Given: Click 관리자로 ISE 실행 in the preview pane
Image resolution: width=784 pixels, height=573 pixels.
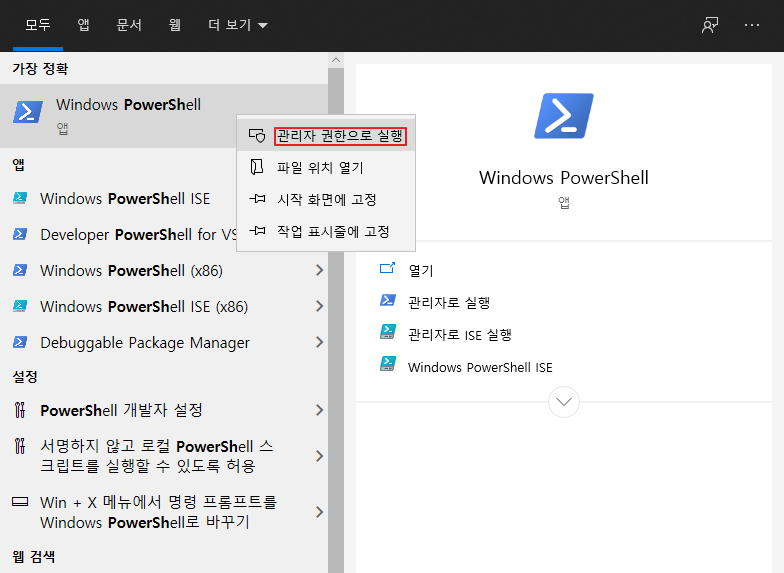Looking at the screenshot, I should point(460,334).
